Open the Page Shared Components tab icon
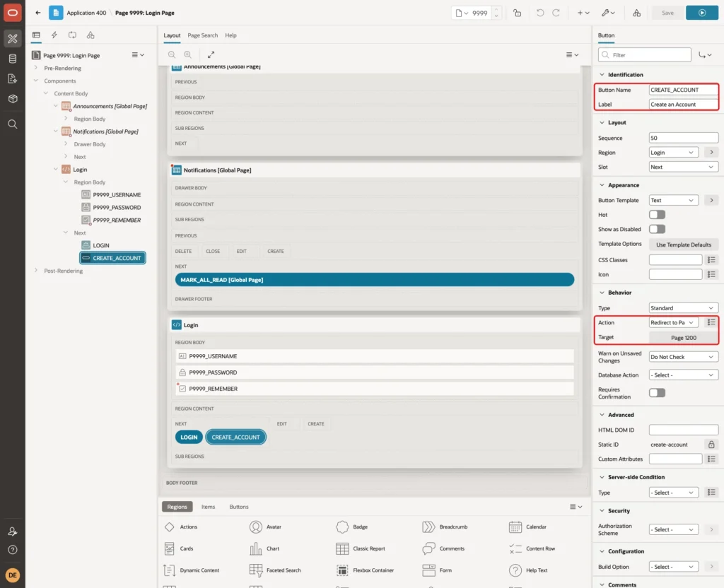The width and height of the screenshot is (724, 588). pos(90,35)
